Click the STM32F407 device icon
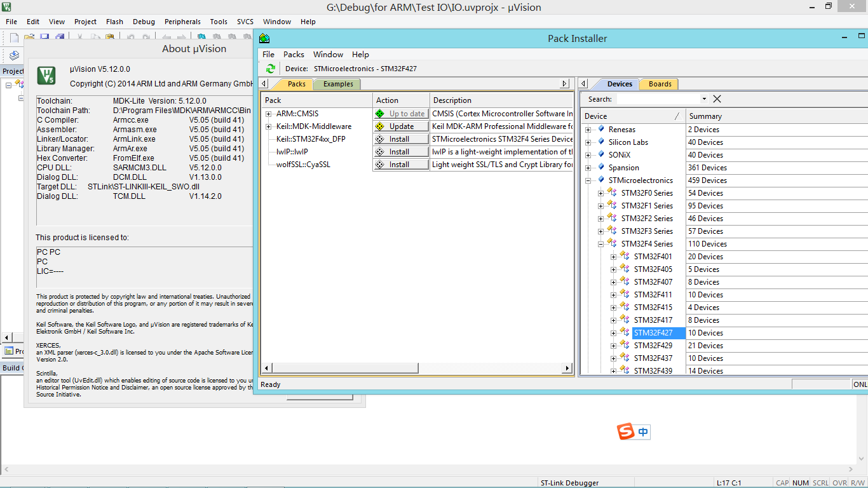 click(x=625, y=282)
